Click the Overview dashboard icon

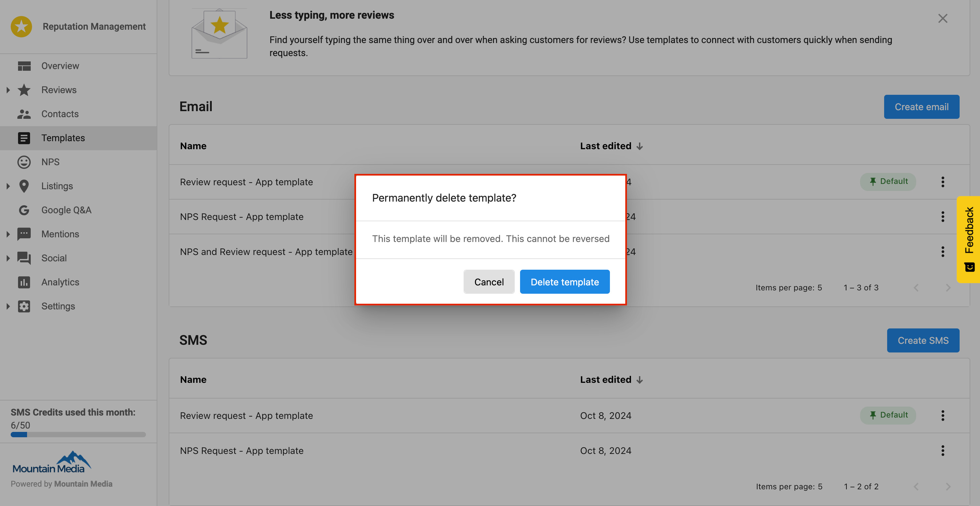coord(24,65)
